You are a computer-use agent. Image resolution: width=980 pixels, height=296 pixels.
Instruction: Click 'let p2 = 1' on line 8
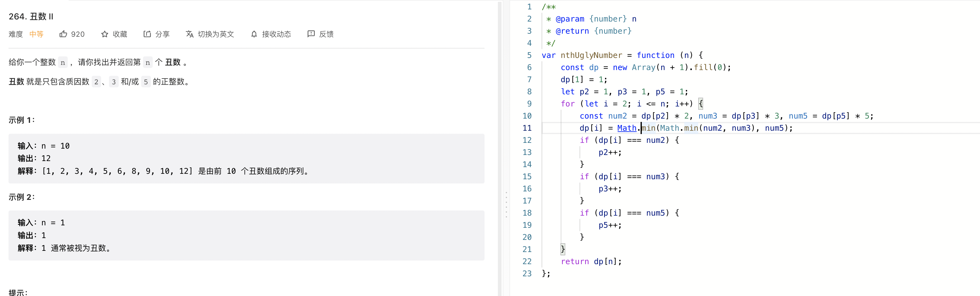(x=584, y=92)
